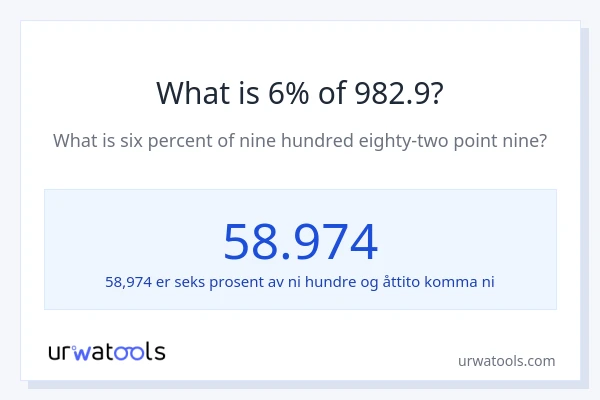
Task: Click '58,974' at start of Norwegian sentence
Action: 128,282
